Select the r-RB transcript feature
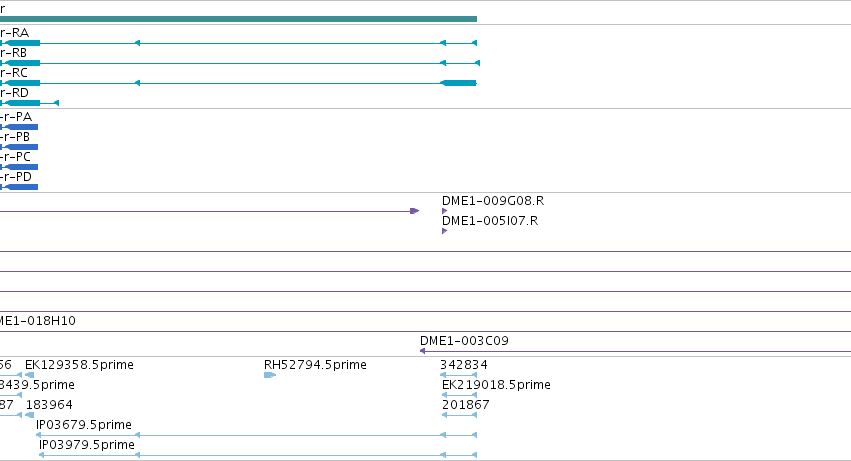Image resolution: width=851 pixels, height=461 pixels. coord(239,63)
